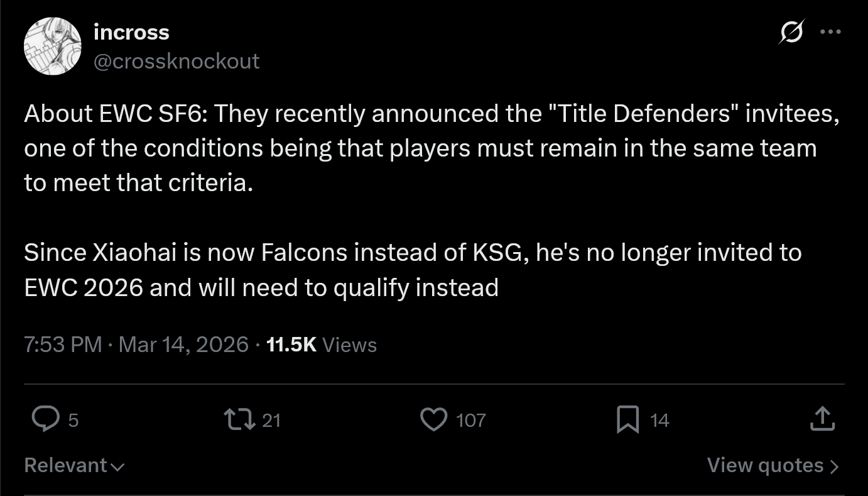Screen dimensions: 868x496
Task: Click the reply count of 5
Action: point(73,420)
